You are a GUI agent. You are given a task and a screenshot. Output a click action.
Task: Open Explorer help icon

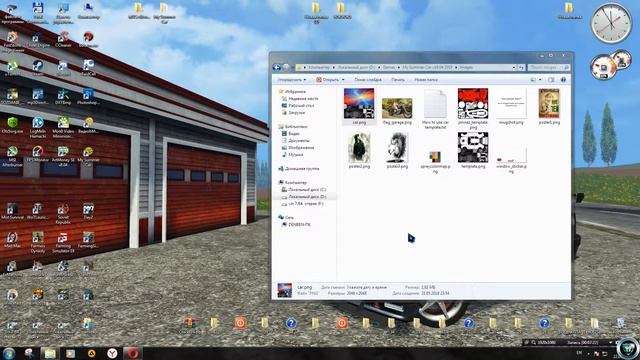(x=563, y=80)
